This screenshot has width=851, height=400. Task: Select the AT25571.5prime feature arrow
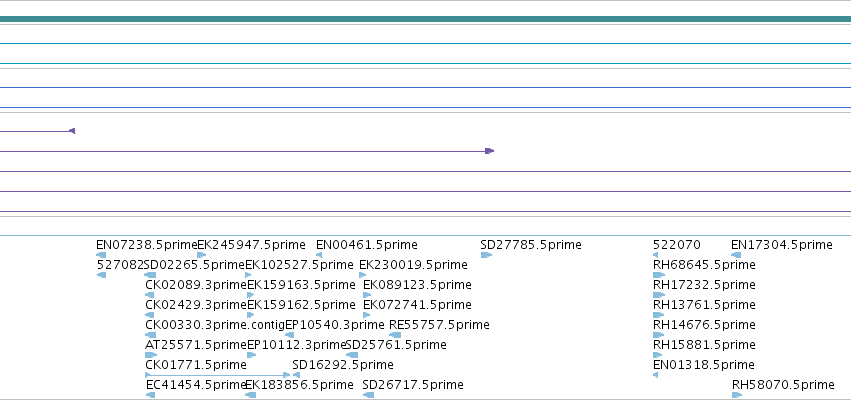151,355
